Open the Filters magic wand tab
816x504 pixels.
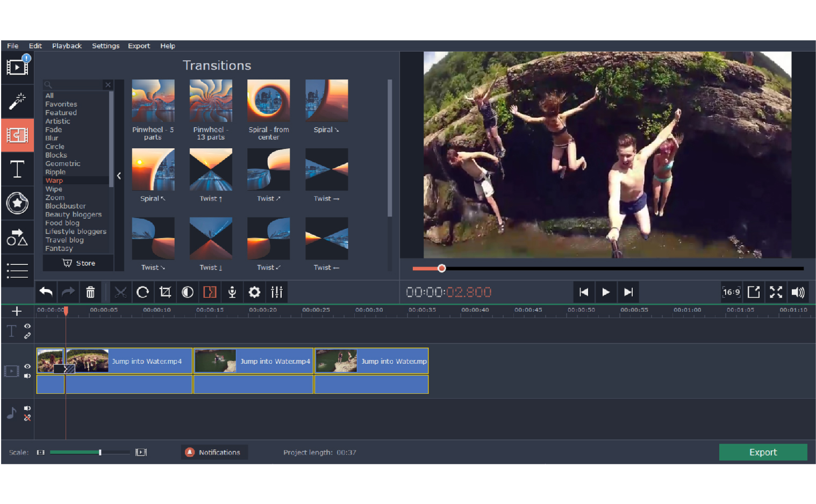click(17, 101)
